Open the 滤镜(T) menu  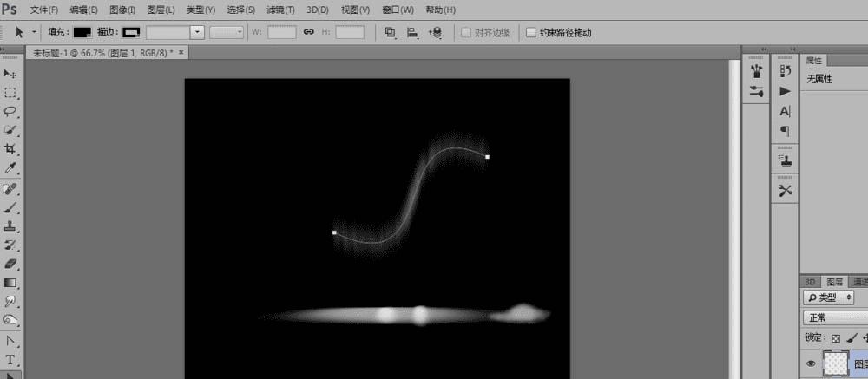coord(280,10)
